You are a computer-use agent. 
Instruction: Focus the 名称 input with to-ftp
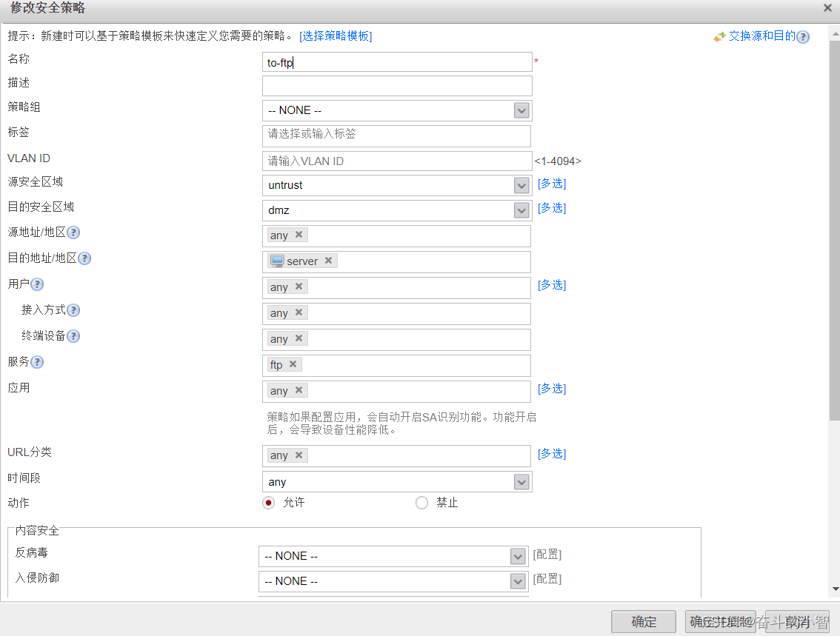(397, 62)
